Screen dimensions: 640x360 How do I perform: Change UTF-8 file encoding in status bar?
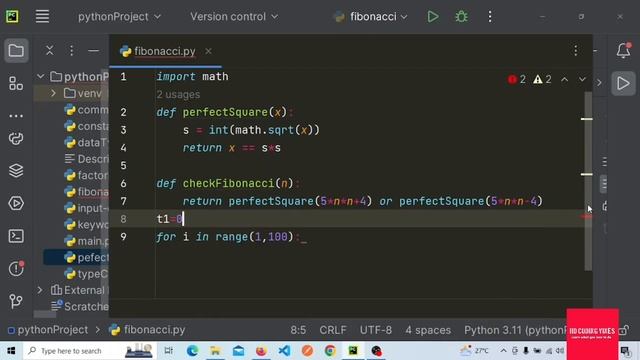[x=376, y=330]
